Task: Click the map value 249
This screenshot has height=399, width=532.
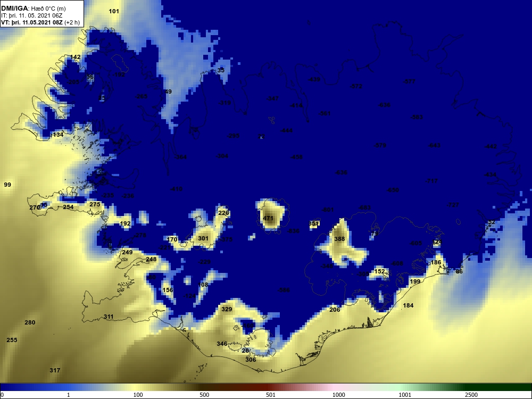Action: click(x=127, y=252)
